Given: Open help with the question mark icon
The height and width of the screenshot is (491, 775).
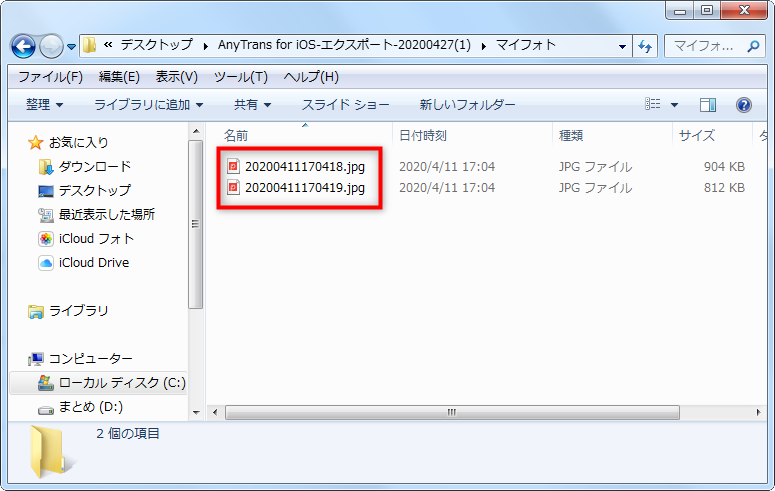Looking at the screenshot, I should pos(743,105).
